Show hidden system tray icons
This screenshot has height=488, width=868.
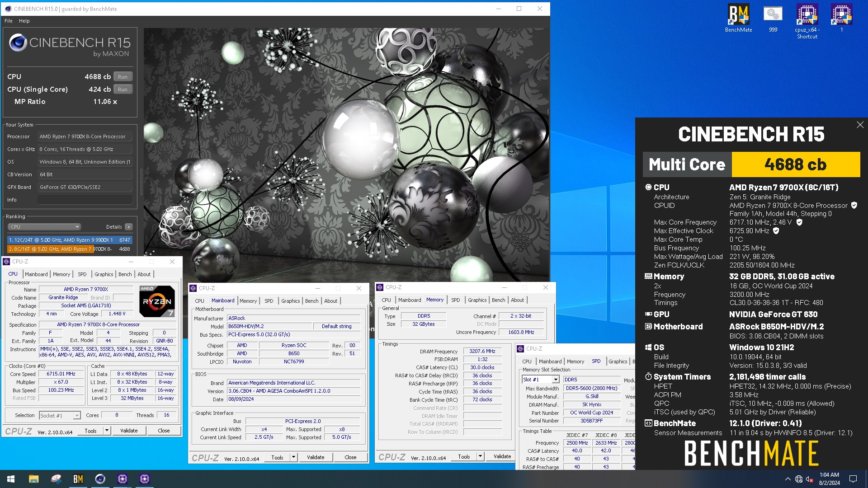(788, 479)
